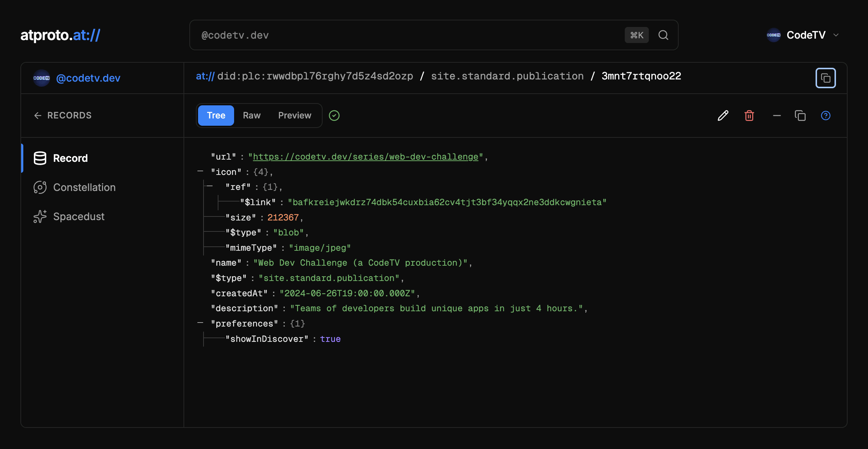Click the record key 3mnt7rtqnoo22
The width and height of the screenshot is (868, 449).
coord(641,76)
